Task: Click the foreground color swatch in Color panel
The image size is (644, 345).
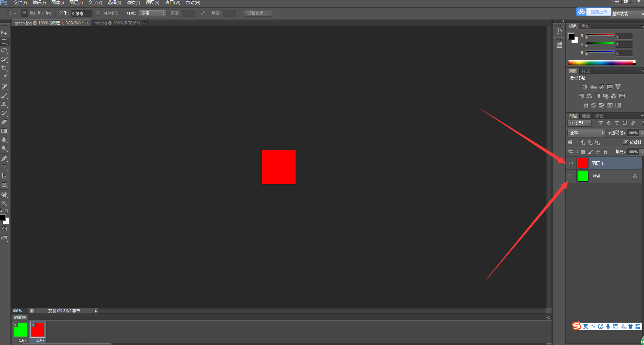Action: pos(571,36)
